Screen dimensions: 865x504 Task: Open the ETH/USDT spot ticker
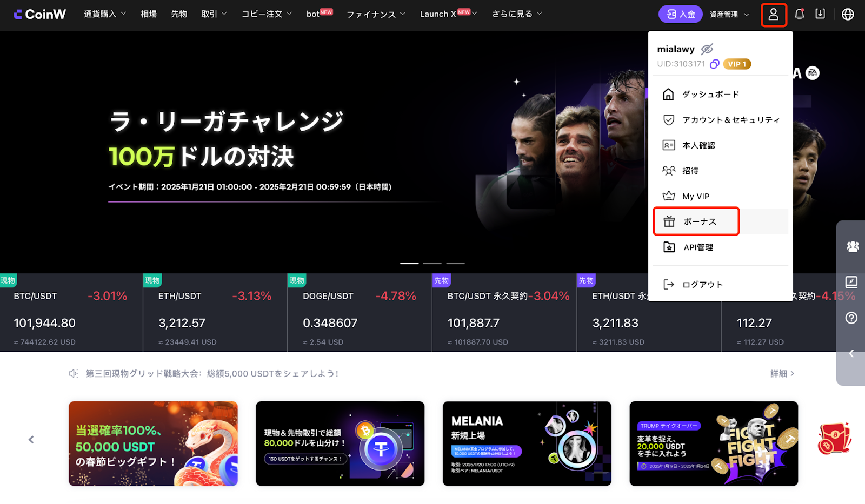click(x=215, y=313)
